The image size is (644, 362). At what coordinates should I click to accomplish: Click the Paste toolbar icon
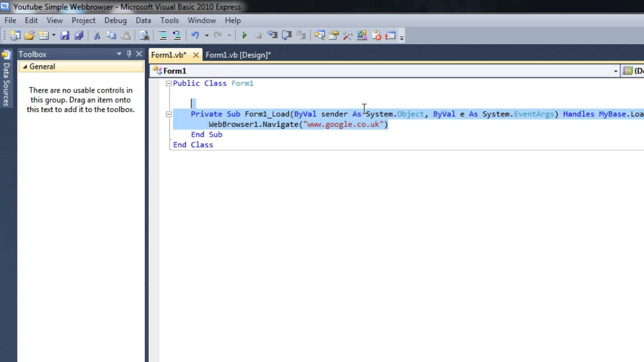tap(125, 35)
